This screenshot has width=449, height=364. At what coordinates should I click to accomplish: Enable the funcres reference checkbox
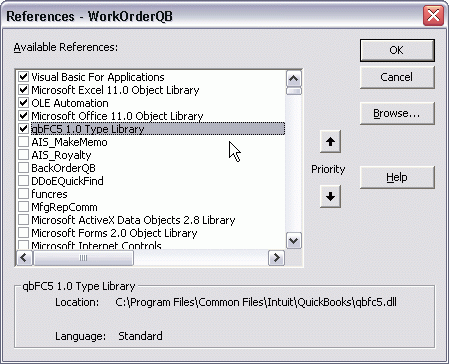23,194
